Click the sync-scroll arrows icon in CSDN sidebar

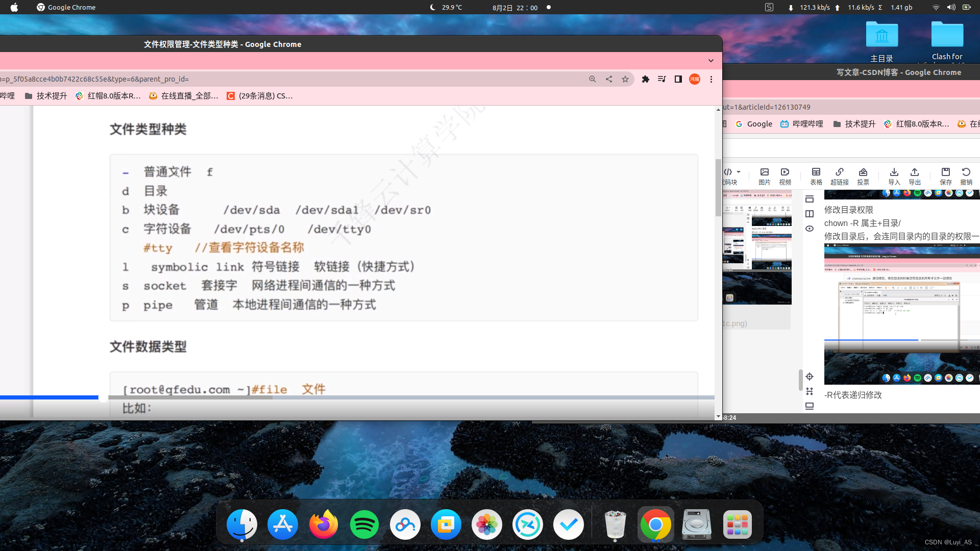tap(810, 391)
